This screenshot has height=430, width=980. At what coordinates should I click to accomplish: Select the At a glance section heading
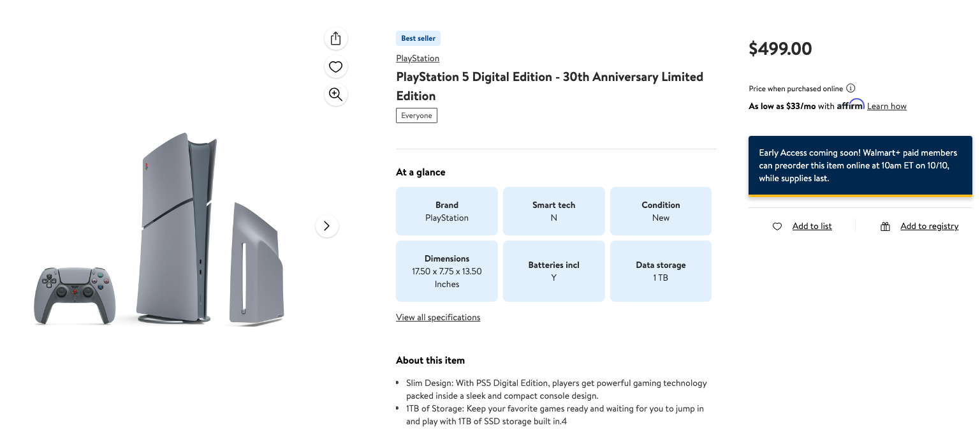420,172
